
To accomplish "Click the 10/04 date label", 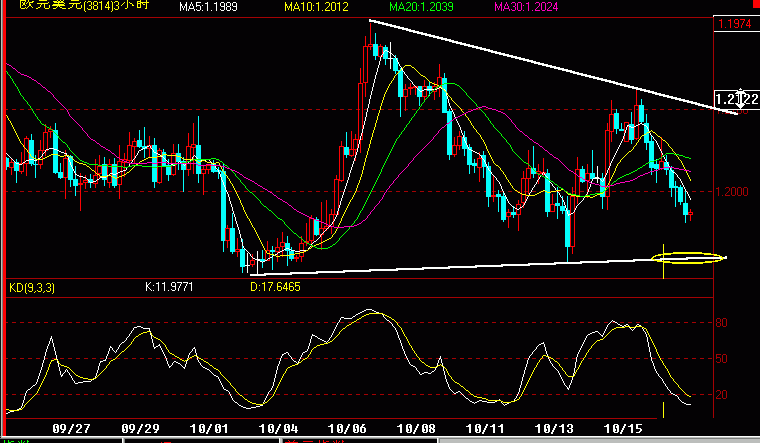I will click(278, 429).
